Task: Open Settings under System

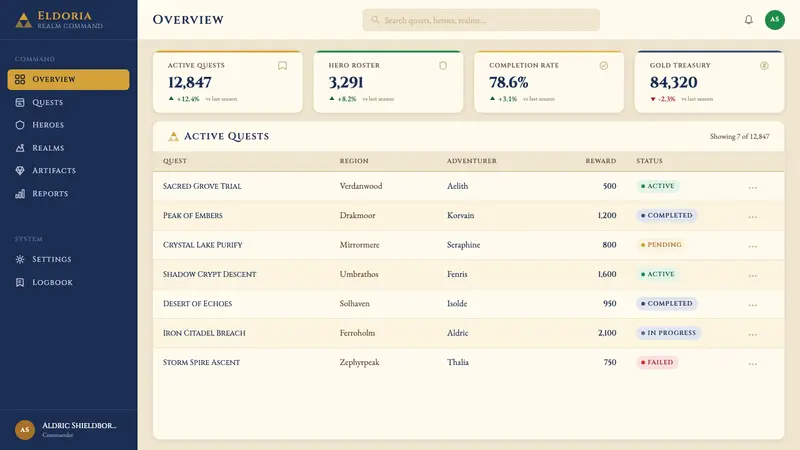Action: [x=68, y=259]
